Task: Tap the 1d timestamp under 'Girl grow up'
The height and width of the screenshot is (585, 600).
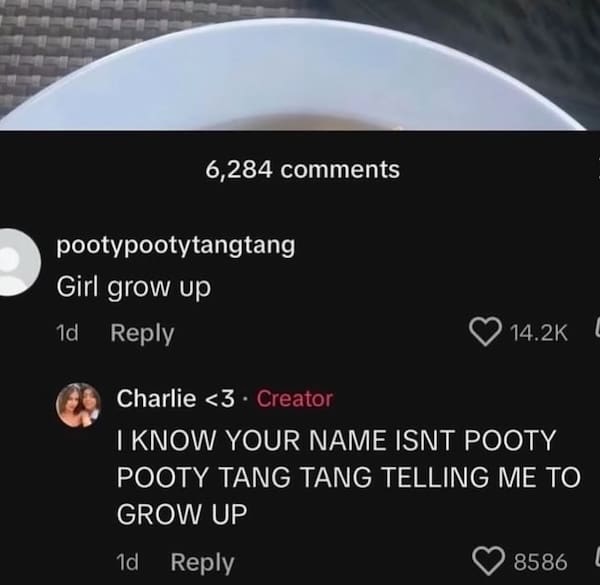Action: 67,333
